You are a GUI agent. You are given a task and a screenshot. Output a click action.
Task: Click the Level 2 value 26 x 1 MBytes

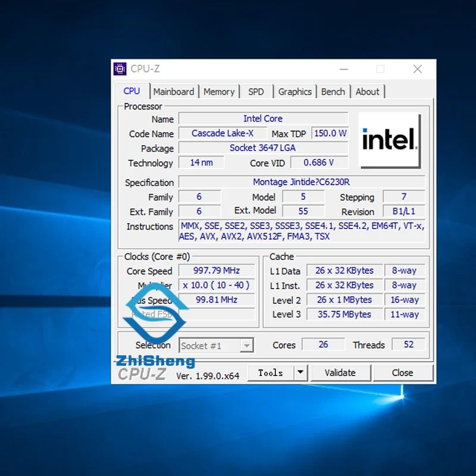pos(345,300)
